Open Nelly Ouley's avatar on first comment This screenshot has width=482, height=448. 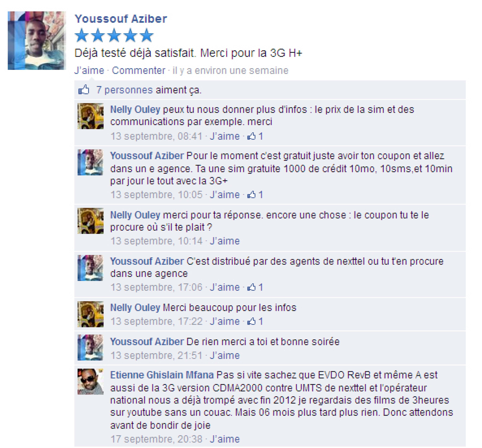click(90, 116)
